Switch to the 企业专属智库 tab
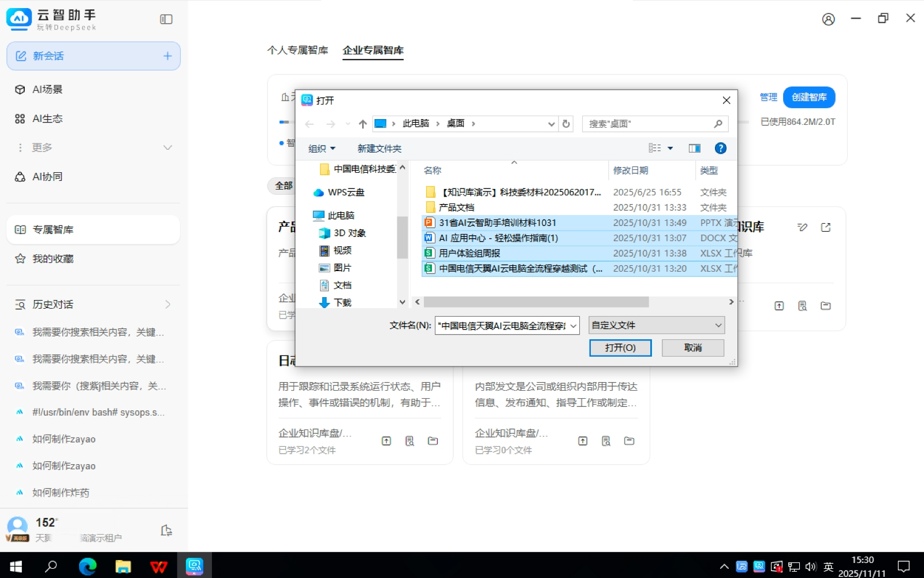This screenshot has height=578, width=924. (x=373, y=50)
